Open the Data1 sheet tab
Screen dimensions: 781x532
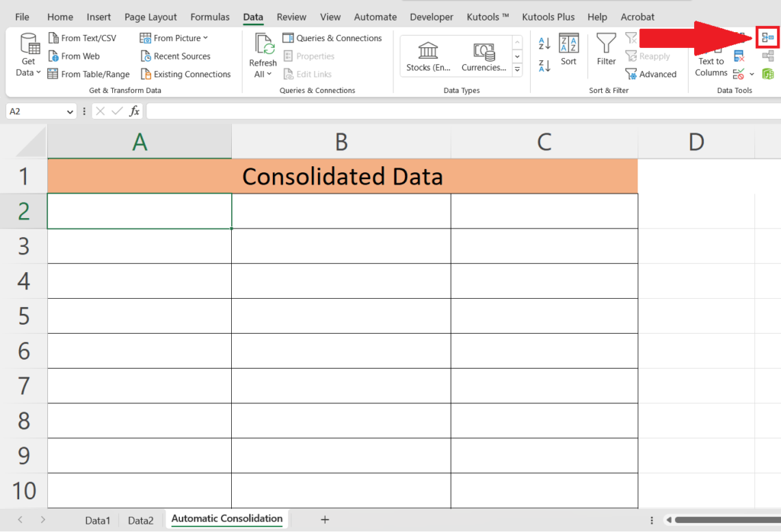point(98,520)
